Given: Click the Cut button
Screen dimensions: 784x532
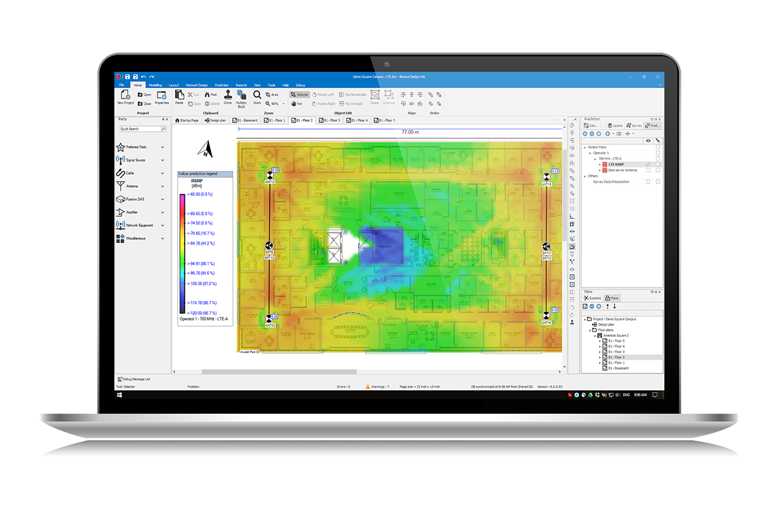Looking at the screenshot, I should 192,95.
